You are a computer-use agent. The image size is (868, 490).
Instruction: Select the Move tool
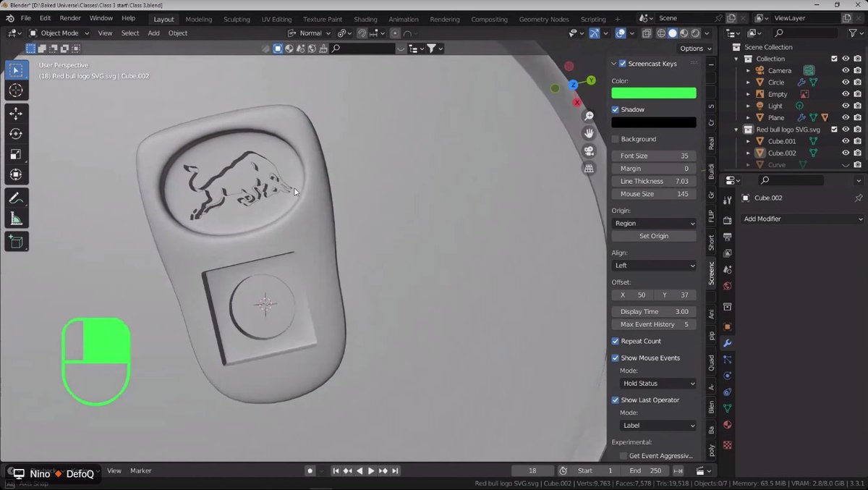click(x=17, y=114)
